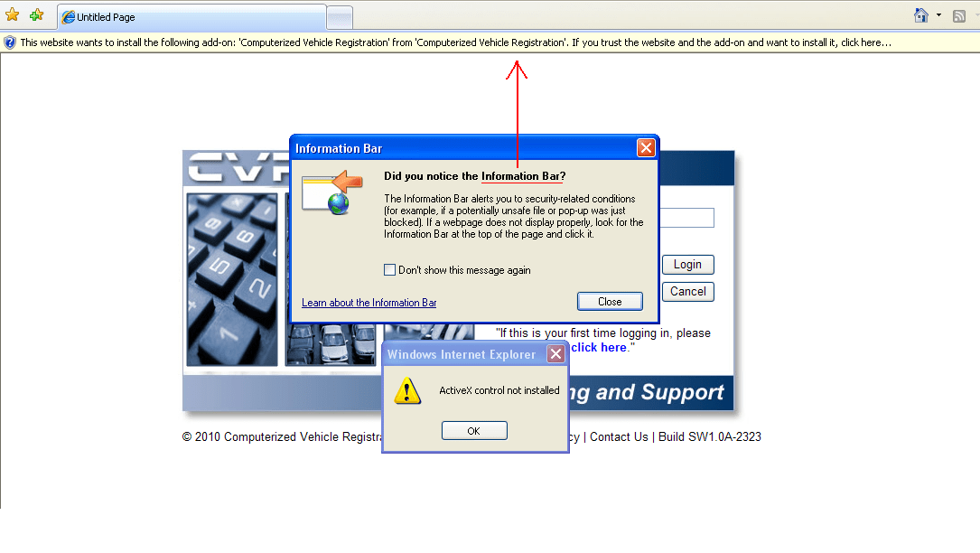
Task: Open Learn about the Information Bar link
Action: tap(369, 303)
